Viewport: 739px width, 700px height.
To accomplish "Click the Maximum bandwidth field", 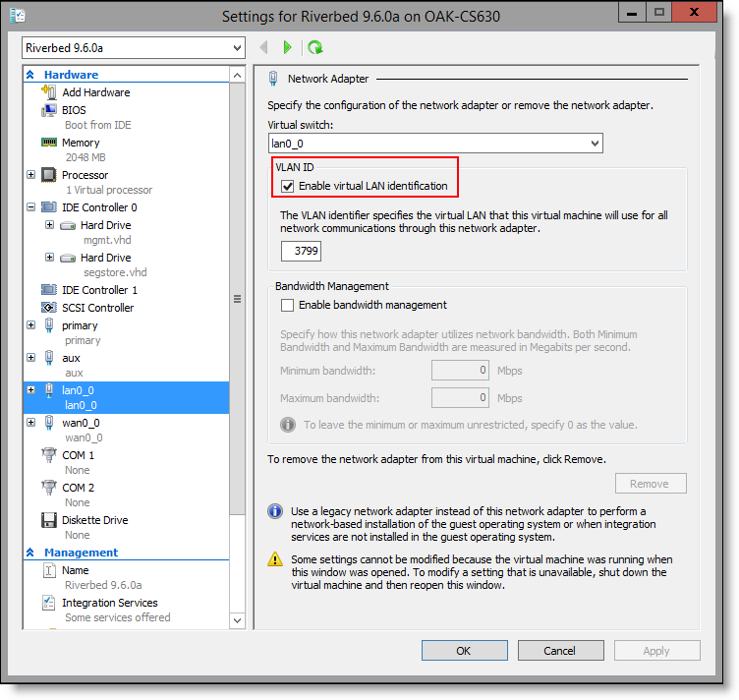I will click(x=460, y=398).
